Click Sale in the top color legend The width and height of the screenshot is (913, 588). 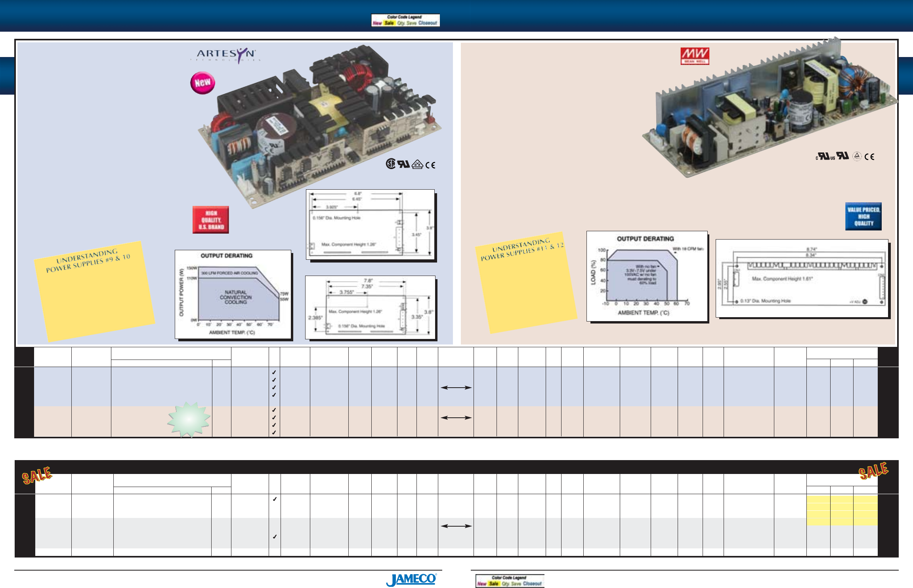(389, 23)
